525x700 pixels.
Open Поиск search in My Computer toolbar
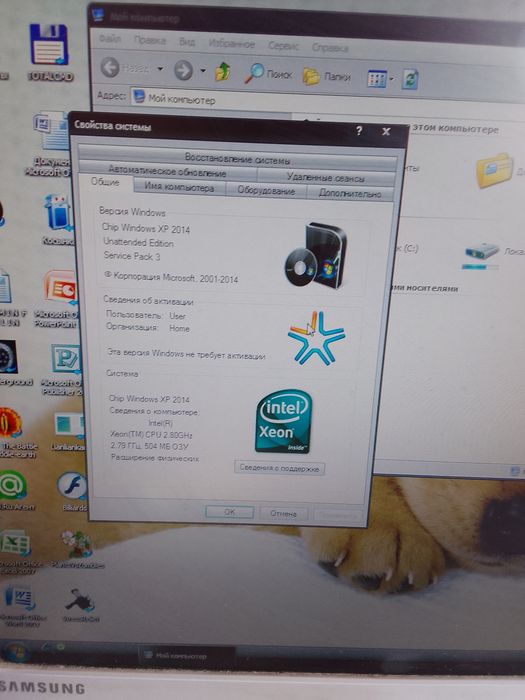[268, 74]
